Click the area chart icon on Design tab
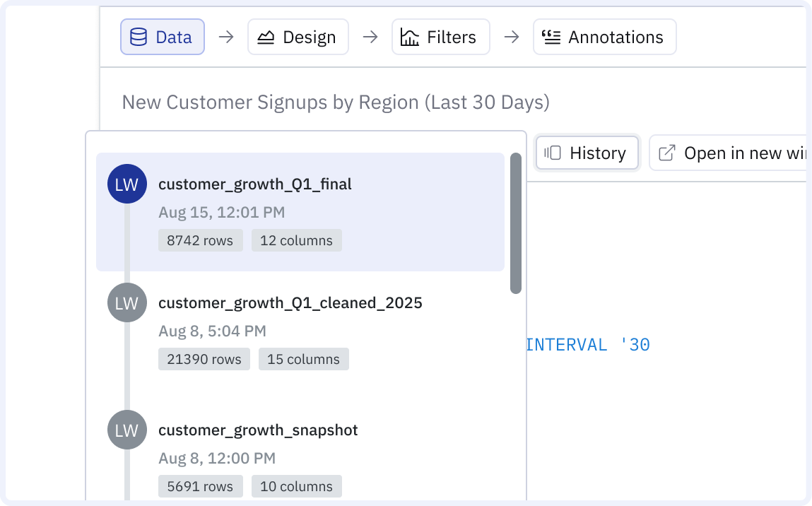Viewport: 812px width, 506px height. (266, 37)
